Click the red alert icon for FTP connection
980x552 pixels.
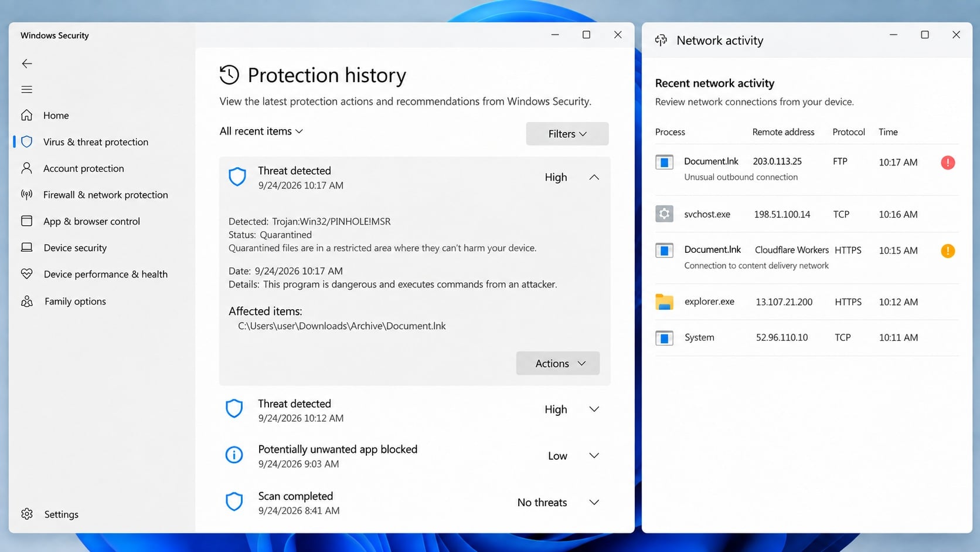948,162
